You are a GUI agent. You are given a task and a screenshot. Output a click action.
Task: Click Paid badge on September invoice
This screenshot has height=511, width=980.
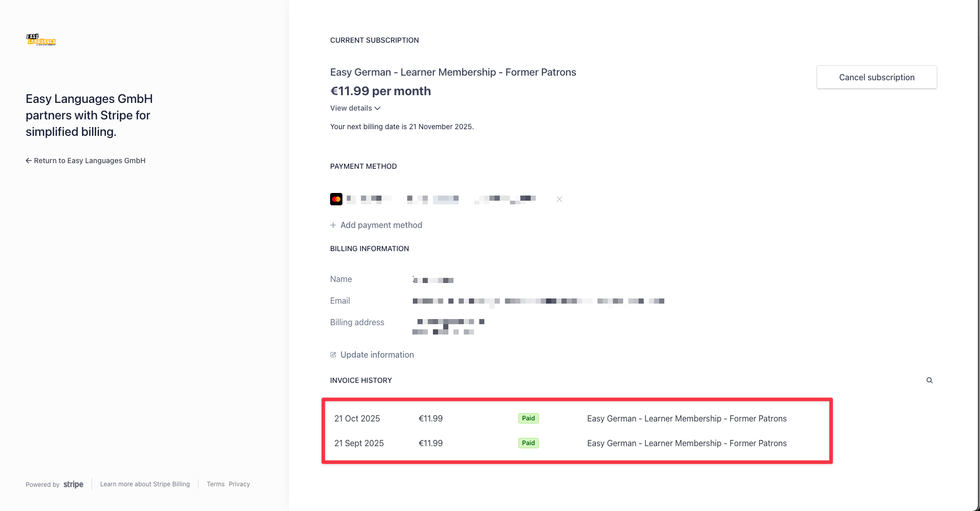tap(528, 443)
